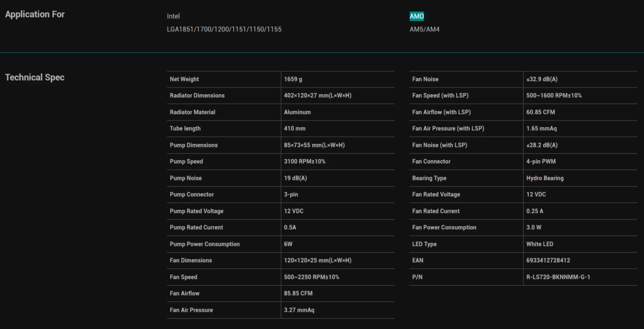Select the AM5/AM4 socket text
The image size is (644, 329).
point(424,29)
